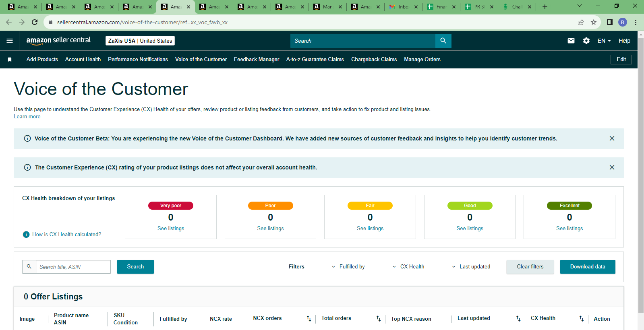Click the browser forward arrow
Viewport: 644px width, 330px height.
pyautogui.click(x=22, y=22)
